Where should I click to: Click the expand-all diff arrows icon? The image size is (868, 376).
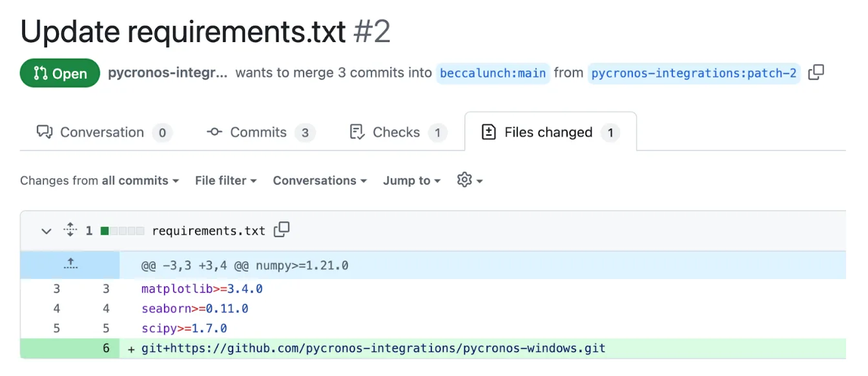[70, 230]
